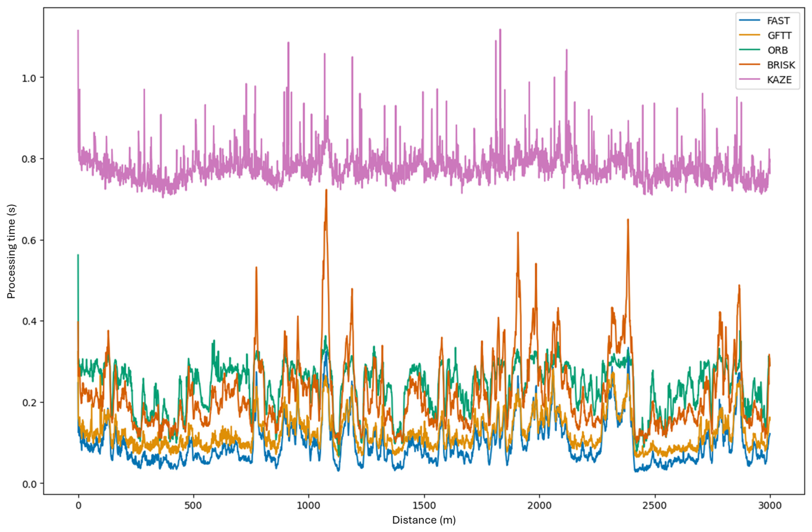812x532 pixels.
Task: Click the "Processing time (s)" y-axis title
Action: pyautogui.click(x=12, y=252)
